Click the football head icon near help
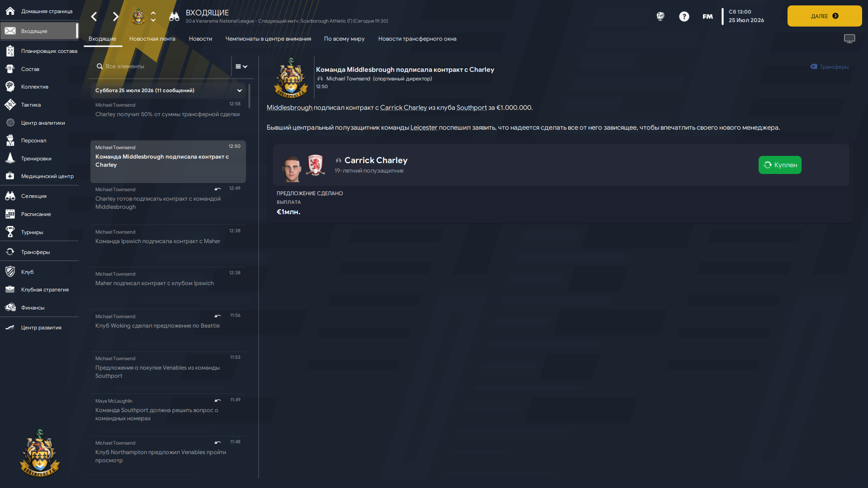 click(660, 17)
